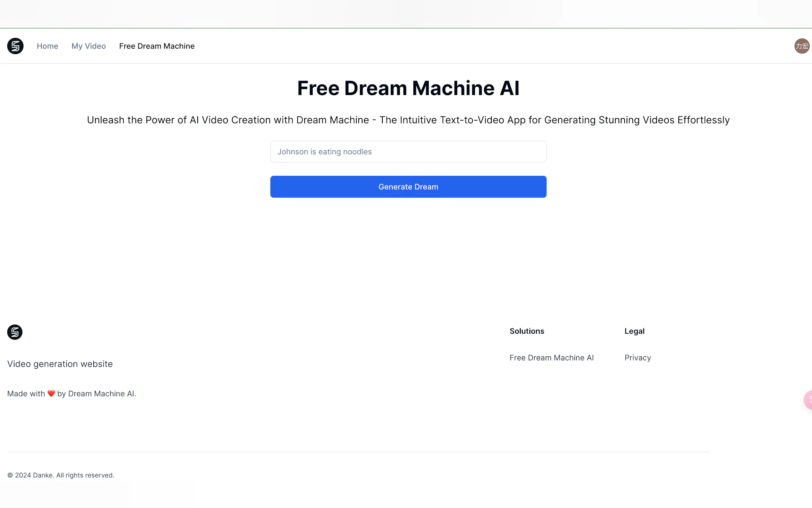
Task: Click the footer S logo icon
Action: pyautogui.click(x=15, y=332)
